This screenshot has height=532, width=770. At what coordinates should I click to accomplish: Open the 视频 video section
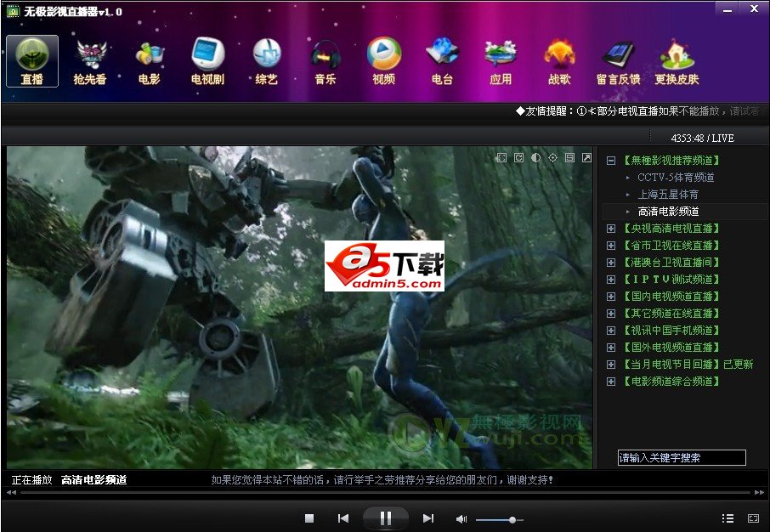384,61
